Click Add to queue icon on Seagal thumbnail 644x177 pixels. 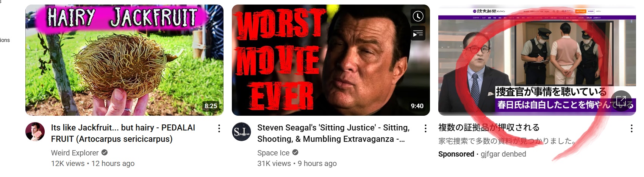[x=418, y=33]
